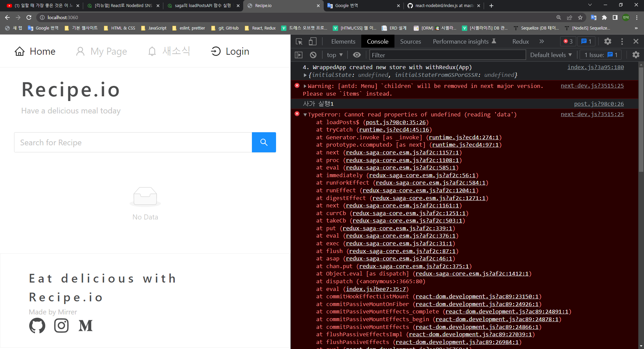Click the Login menu item

tap(230, 51)
